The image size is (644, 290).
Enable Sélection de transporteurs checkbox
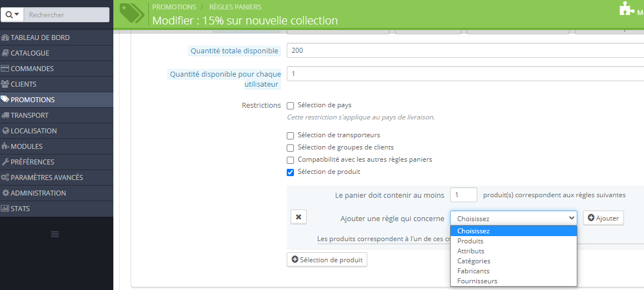click(291, 136)
